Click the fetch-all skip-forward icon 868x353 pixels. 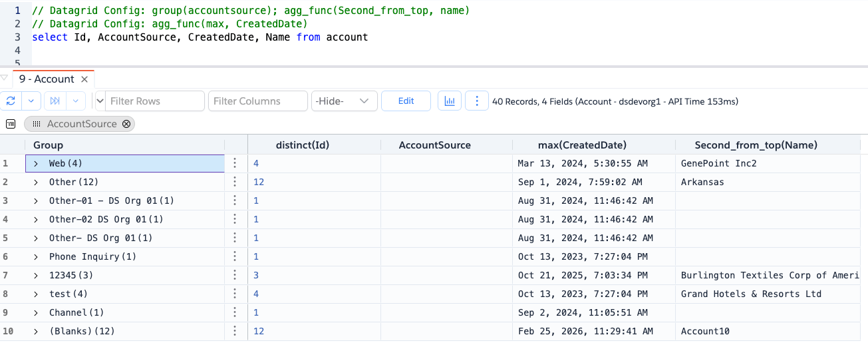[55, 101]
